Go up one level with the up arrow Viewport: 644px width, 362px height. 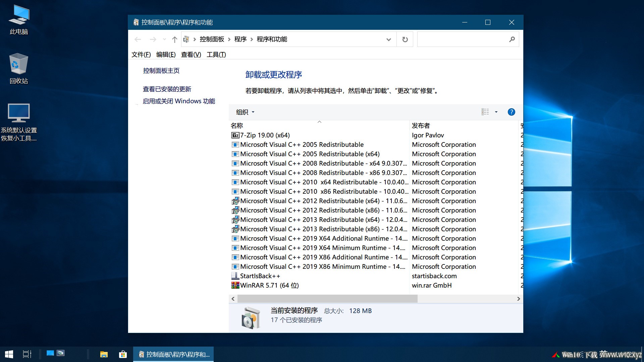(174, 40)
